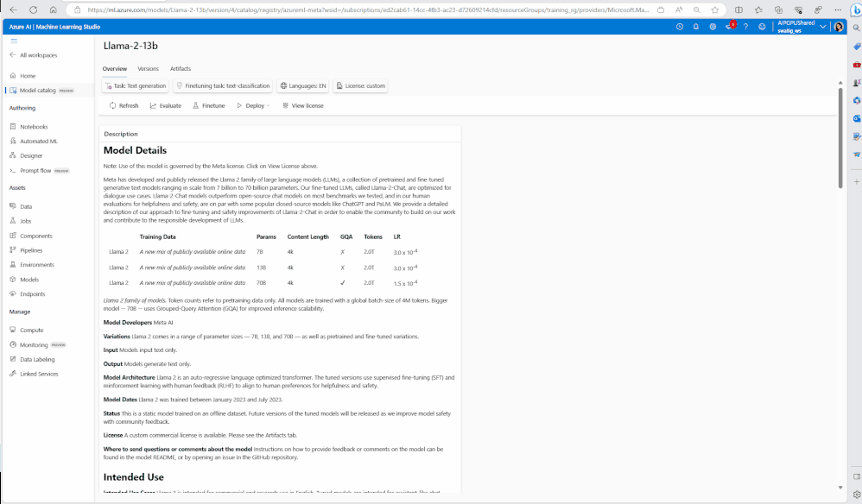This screenshot has height=504, width=862.
Task: Open Compute in sidebar
Action: point(27,330)
